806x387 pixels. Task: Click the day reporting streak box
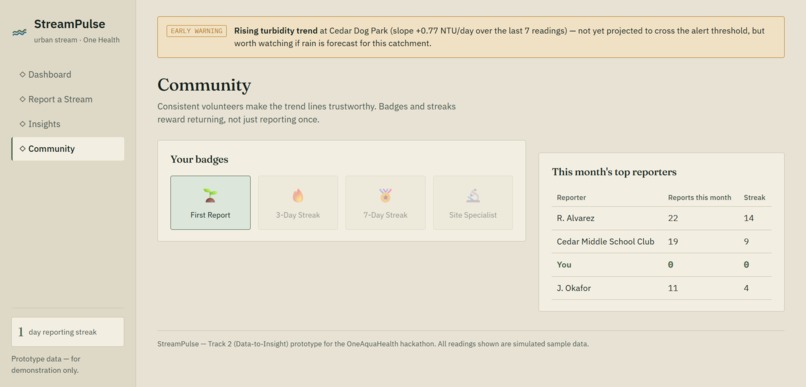pos(67,332)
